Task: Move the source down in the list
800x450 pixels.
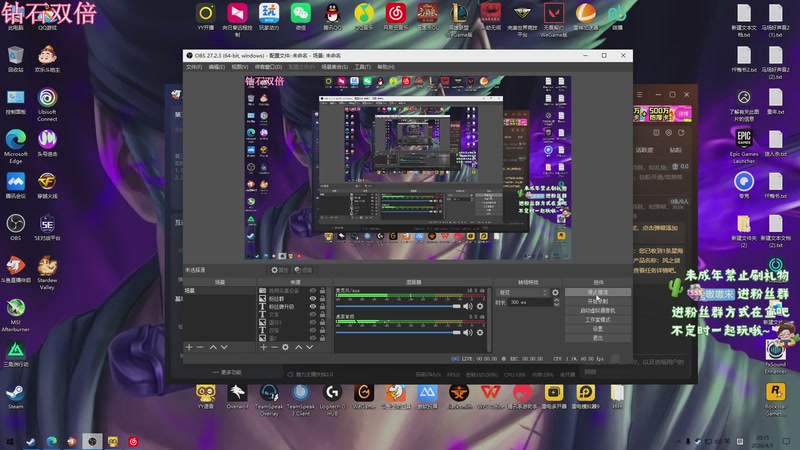Action: coord(309,347)
